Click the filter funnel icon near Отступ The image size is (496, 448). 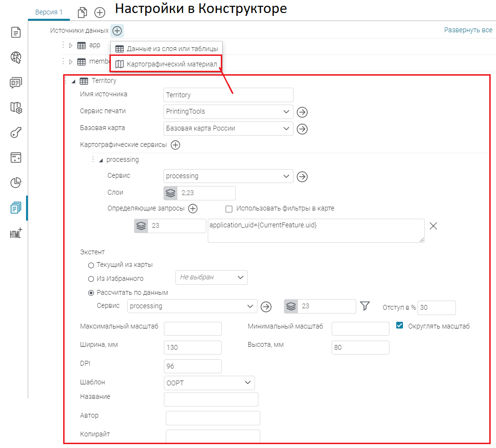pyautogui.click(x=365, y=306)
